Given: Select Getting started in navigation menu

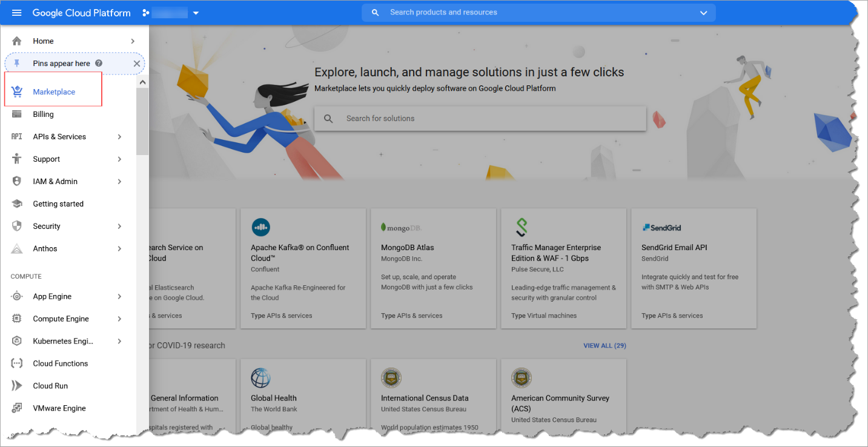Looking at the screenshot, I should pyautogui.click(x=58, y=204).
